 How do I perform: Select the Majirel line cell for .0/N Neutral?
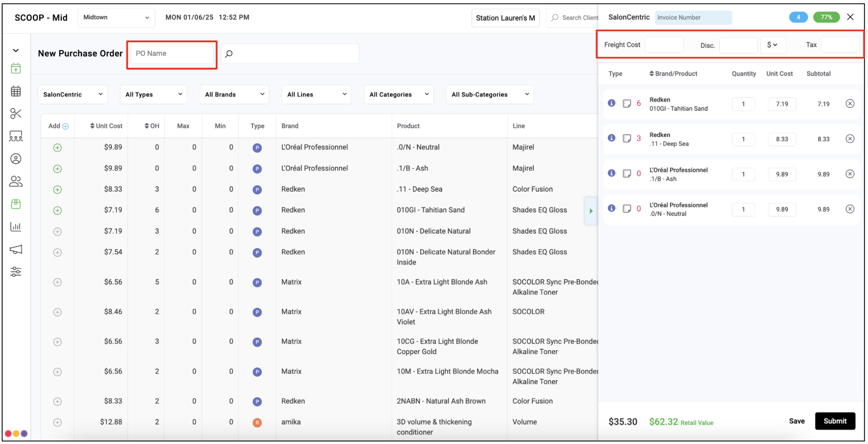[x=523, y=147]
